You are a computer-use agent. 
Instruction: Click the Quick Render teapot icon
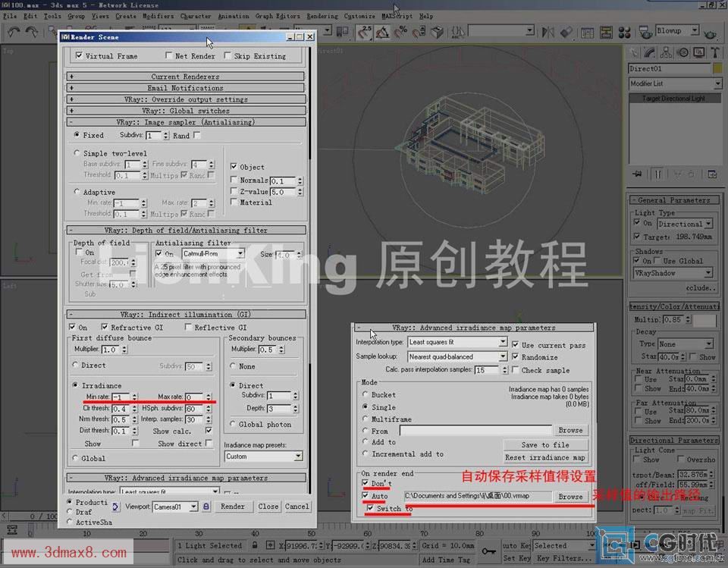pyautogui.click(x=710, y=32)
